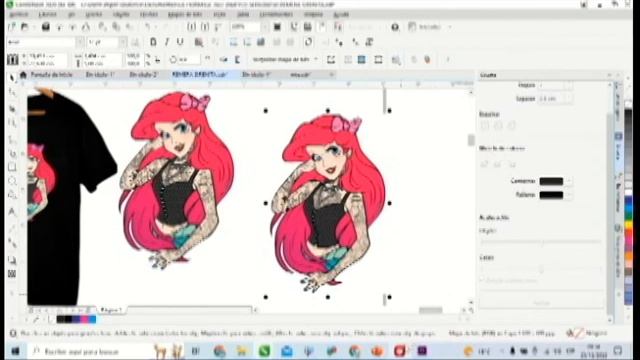
Task: Click the New document icon
Action: [12, 27]
